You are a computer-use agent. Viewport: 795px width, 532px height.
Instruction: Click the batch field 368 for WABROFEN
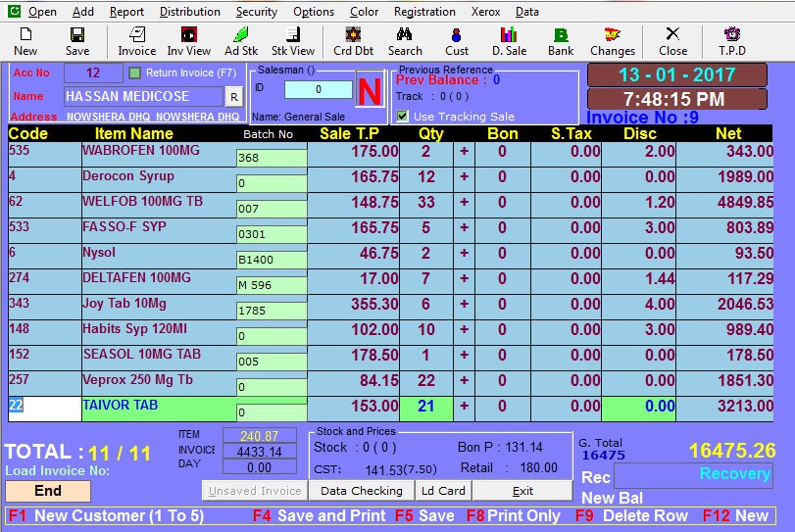coord(272,158)
